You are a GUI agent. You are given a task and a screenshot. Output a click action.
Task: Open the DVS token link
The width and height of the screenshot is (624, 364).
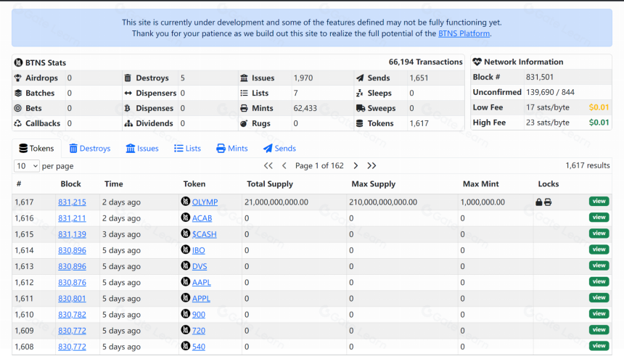pos(200,267)
